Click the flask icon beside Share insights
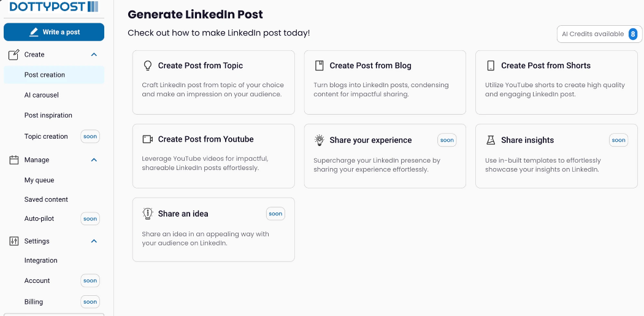644x316 pixels. [491, 140]
